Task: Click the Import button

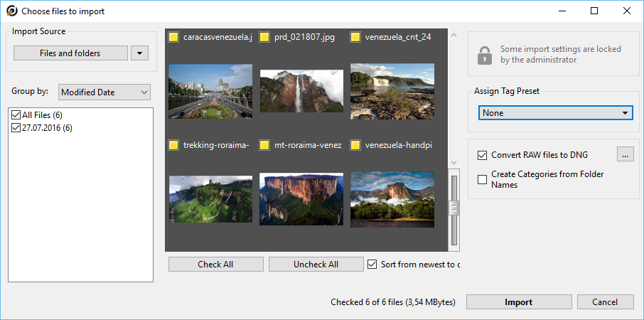Action: pyautogui.click(x=519, y=302)
